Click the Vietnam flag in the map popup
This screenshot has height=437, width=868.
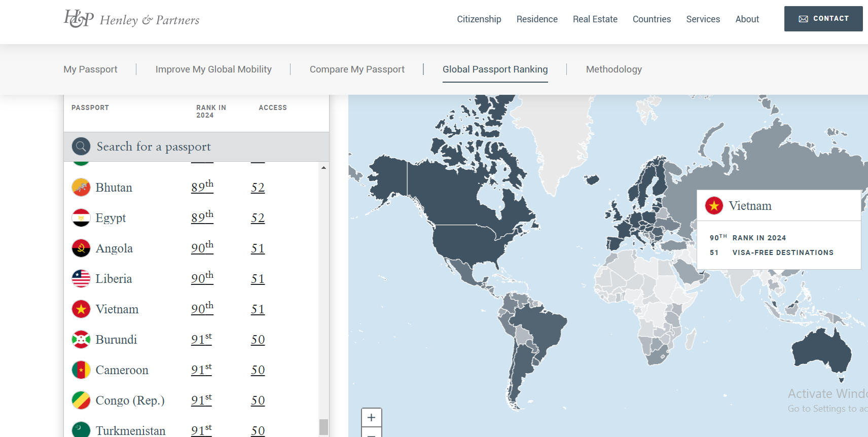tap(714, 206)
